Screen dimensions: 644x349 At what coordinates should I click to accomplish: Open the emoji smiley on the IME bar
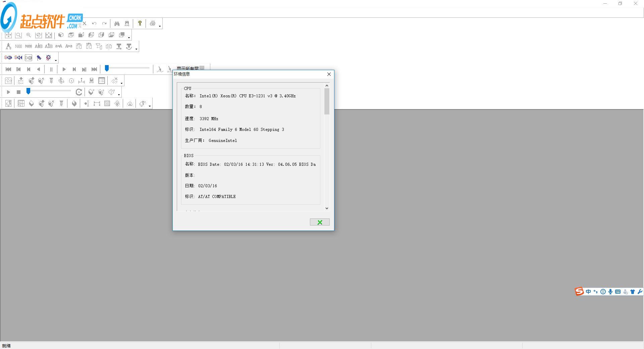click(603, 292)
